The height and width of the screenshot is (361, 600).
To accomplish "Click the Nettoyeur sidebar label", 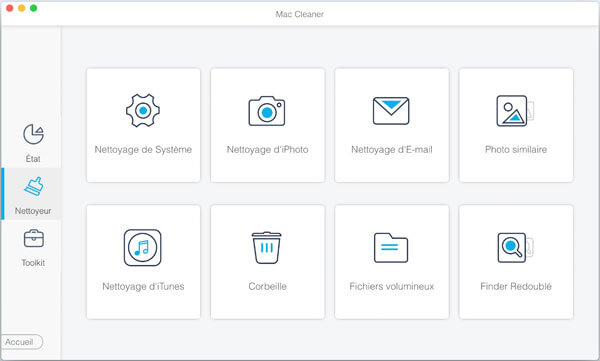I will [33, 211].
